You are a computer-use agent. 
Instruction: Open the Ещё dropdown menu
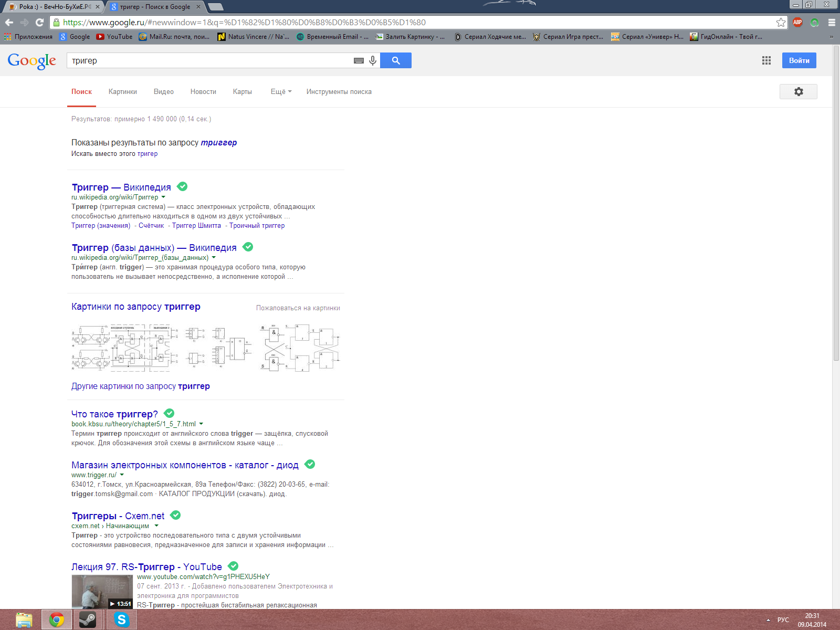[281, 92]
